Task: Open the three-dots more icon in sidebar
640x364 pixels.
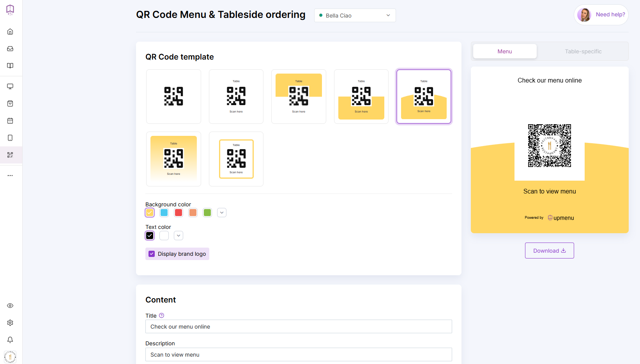Action: (x=10, y=176)
